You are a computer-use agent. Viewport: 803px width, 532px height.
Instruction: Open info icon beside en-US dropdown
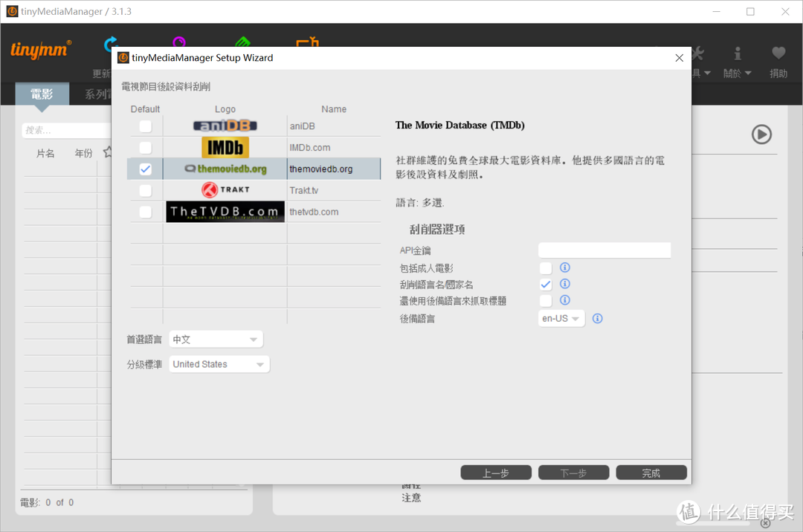pos(597,319)
